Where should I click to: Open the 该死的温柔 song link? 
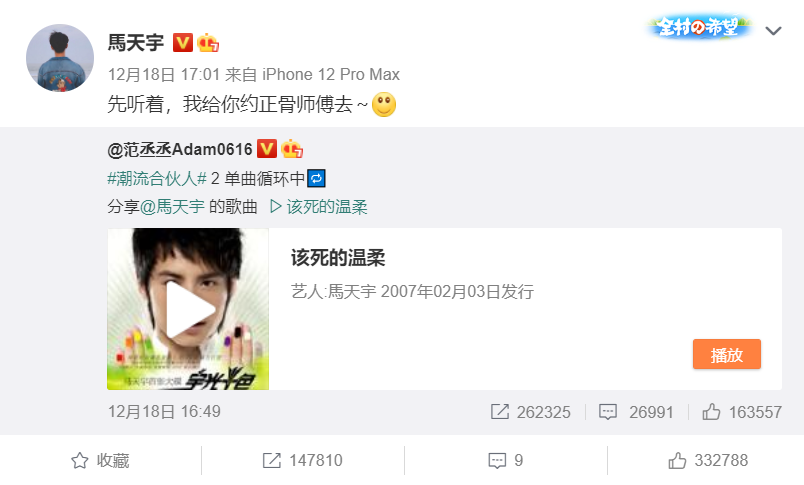point(318,207)
